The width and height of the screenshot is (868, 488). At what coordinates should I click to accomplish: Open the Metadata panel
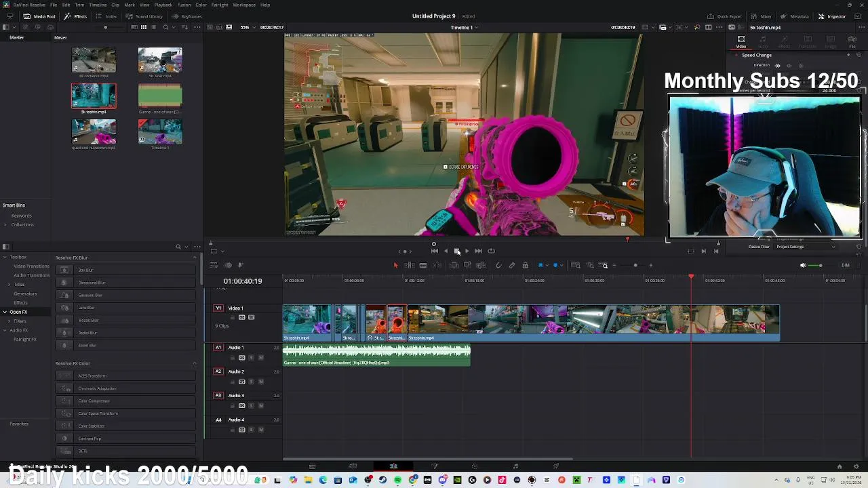(x=795, y=16)
